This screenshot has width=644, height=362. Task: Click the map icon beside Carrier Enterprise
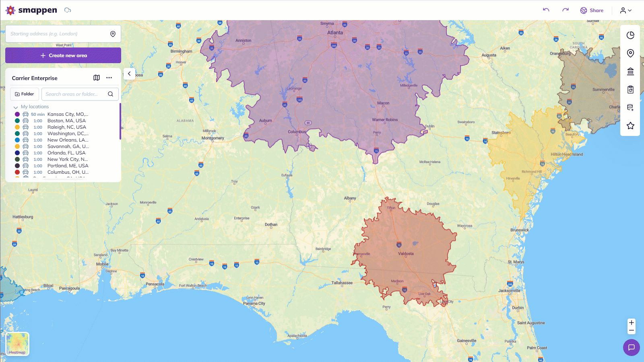click(97, 78)
